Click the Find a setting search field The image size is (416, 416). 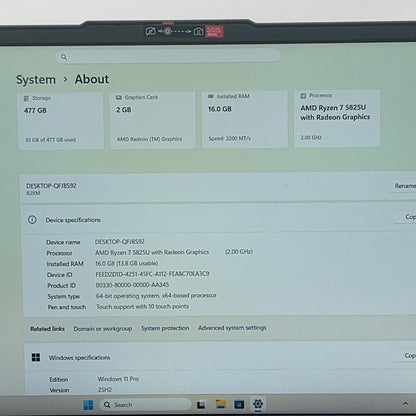[x=168, y=57]
